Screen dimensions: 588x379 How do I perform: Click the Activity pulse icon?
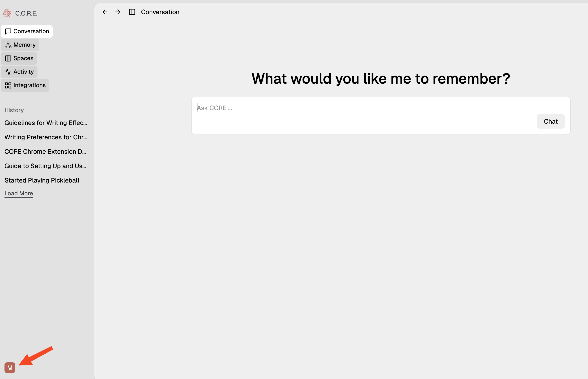tap(8, 72)
